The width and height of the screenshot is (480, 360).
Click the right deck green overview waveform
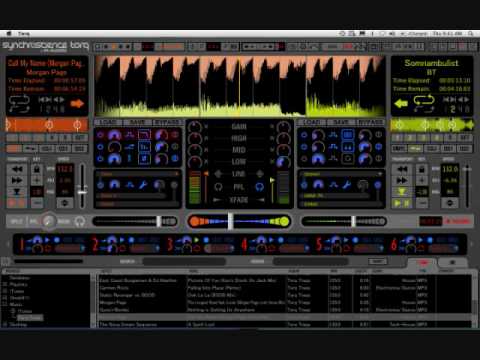click(x=432, y=125)
